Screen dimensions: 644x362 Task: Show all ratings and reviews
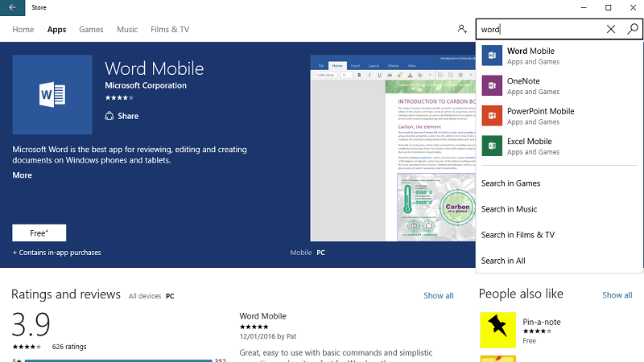point(438,295)
